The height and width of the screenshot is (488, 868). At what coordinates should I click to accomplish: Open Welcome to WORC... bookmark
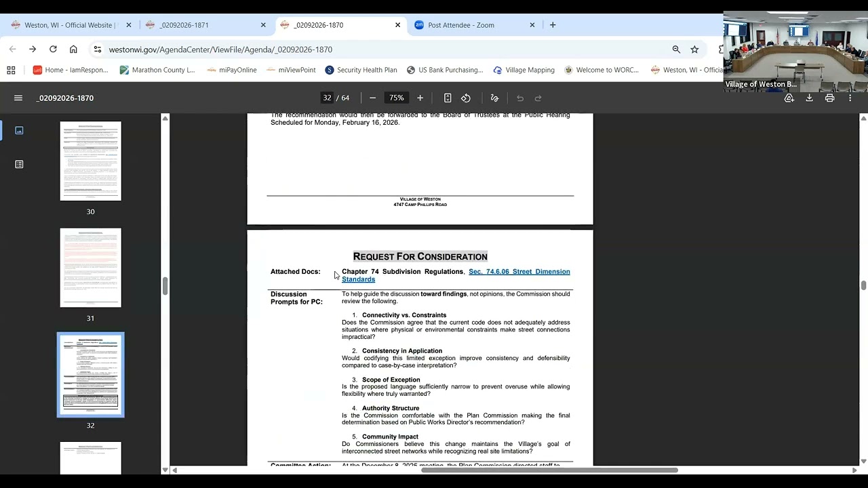(601, 70)
